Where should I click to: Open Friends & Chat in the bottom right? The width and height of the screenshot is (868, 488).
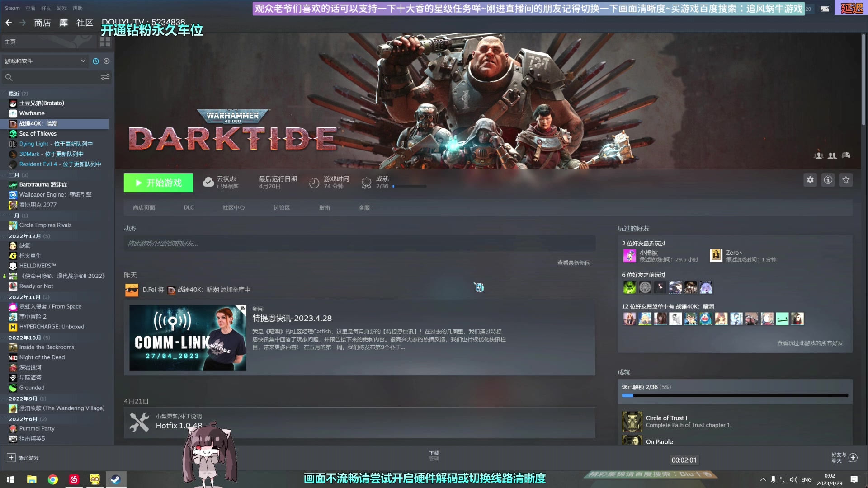[x=839, y=458]
